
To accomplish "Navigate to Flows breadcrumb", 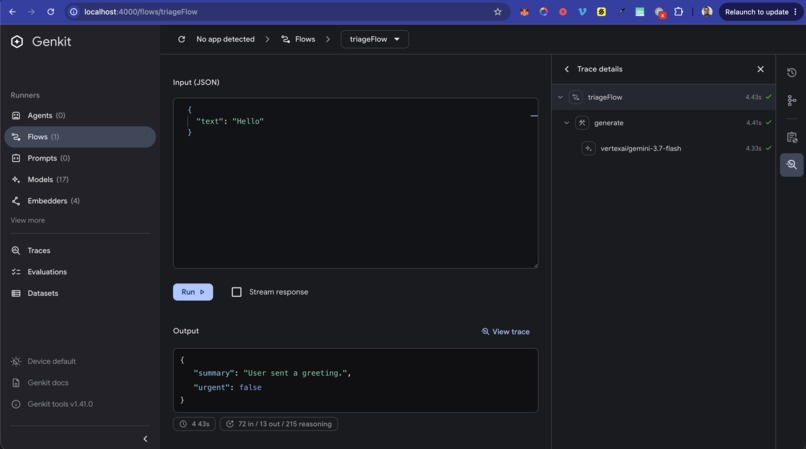I will click(298, 39).
